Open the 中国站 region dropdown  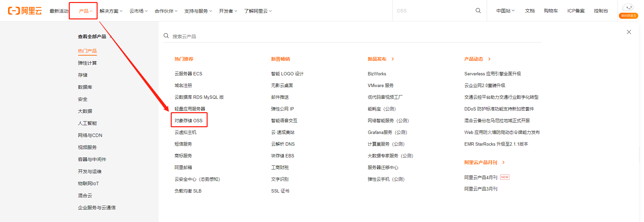click(x=505, y=11)
